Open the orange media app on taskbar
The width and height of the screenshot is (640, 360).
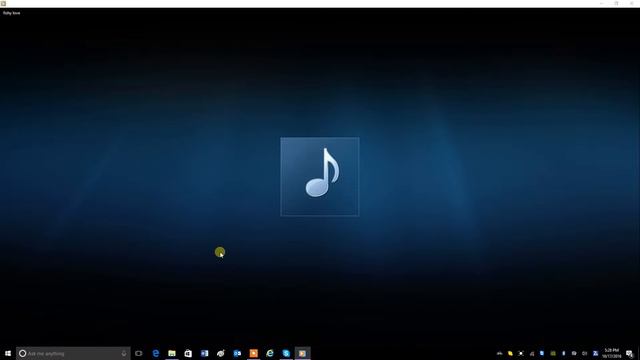(253, 353)
